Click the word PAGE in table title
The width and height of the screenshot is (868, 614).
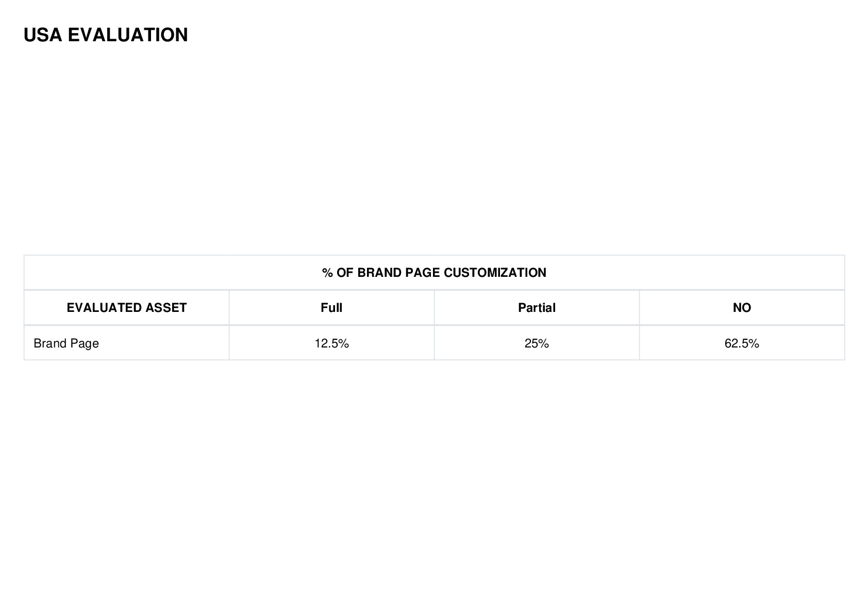click(x=423, y=273)
